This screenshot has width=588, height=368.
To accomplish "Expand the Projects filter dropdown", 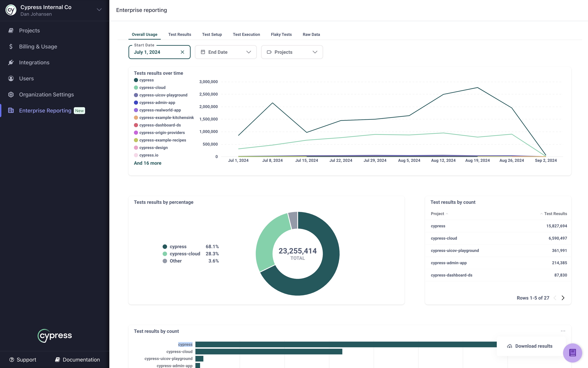I will [x=292, y=52].
